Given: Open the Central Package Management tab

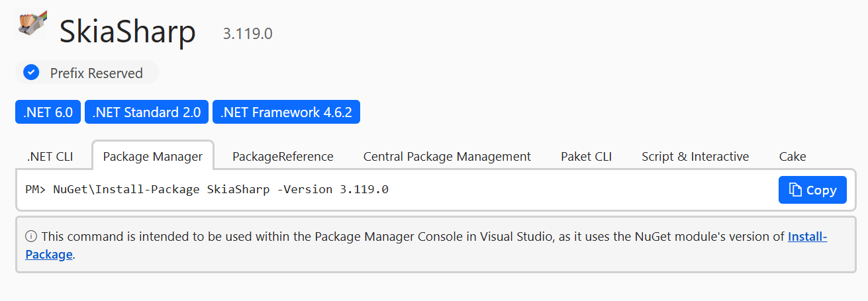Looking at the screenshot, I should (447, 157).
